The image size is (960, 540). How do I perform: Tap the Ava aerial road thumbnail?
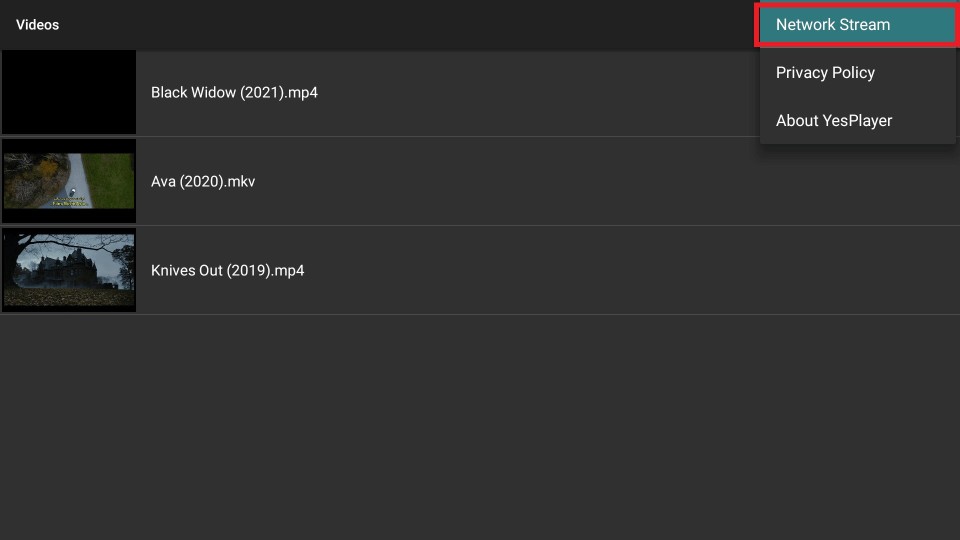coord(69,181)
